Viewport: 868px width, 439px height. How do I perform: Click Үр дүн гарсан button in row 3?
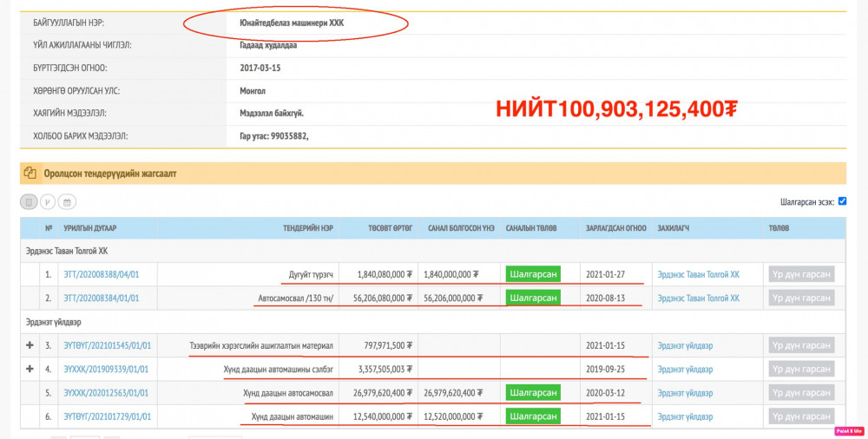801,345
